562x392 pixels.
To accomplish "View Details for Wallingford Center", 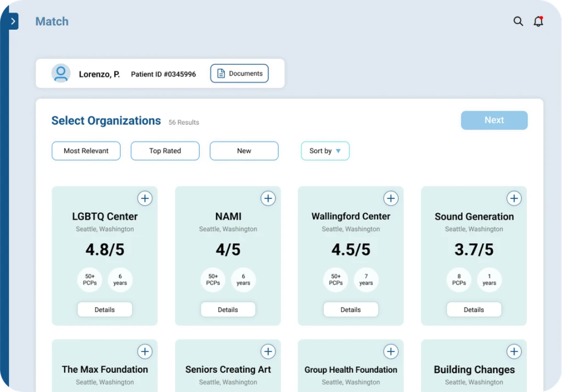I will pyautogui.click(x=351, y=310).
